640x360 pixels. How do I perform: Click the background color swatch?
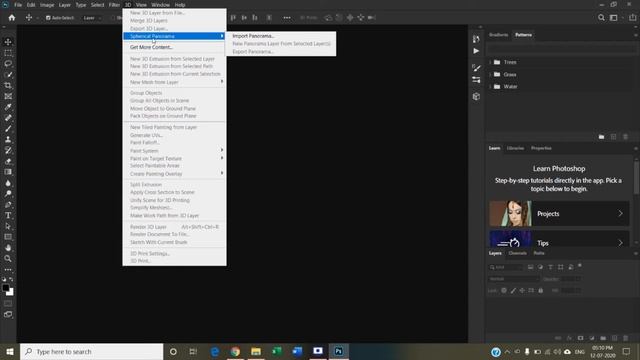(x=11, y=293)
